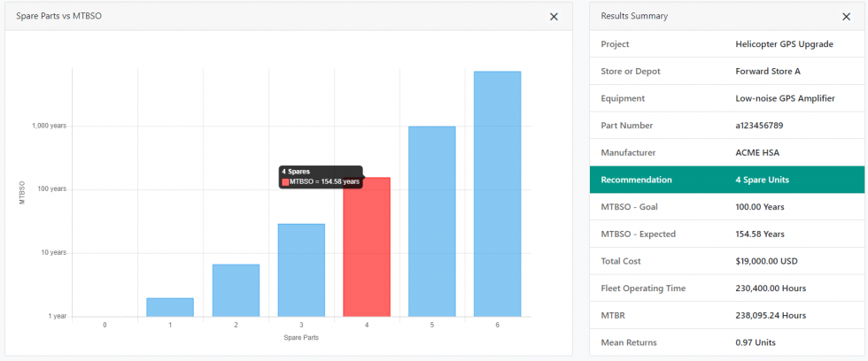The height and width of the screenshot is (361, 868).
Task: Select the Low-noise GPS Amplifier equipment value
Action: pos(785,98)
